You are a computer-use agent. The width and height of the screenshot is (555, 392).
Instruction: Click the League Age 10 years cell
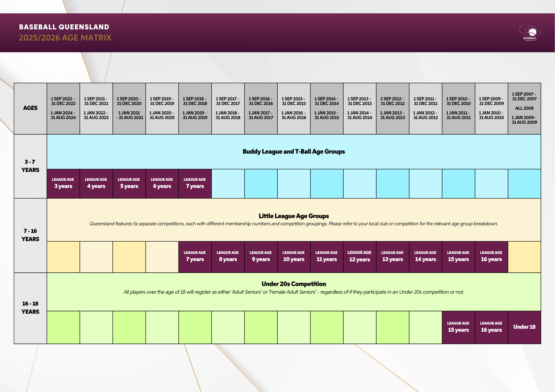pos(294,256)
